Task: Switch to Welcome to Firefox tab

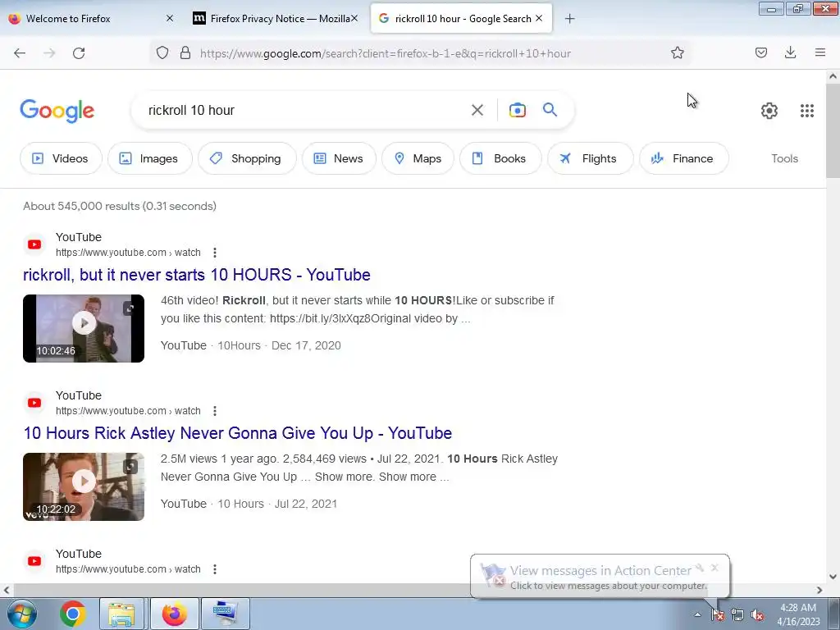Action: 85,19
